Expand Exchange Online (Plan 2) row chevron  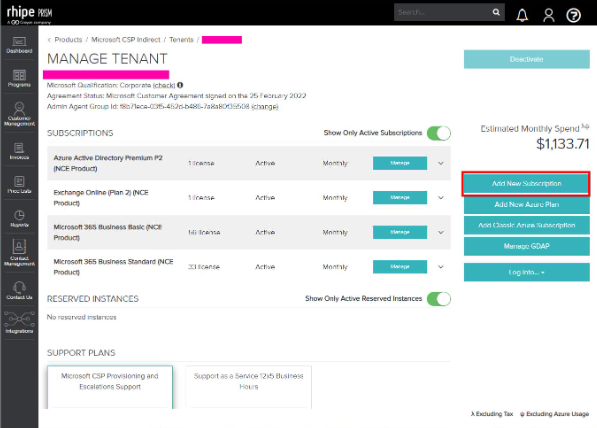point(441,198)
